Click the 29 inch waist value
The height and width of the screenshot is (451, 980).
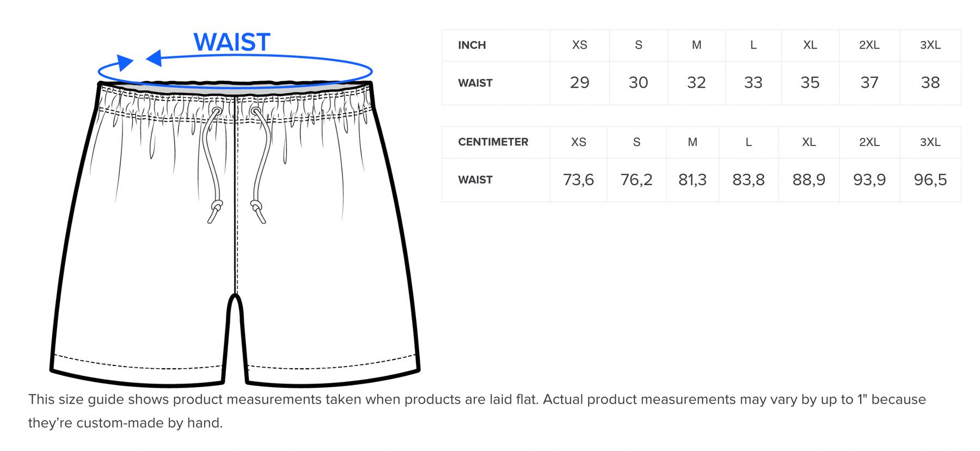tap(579, 83)
